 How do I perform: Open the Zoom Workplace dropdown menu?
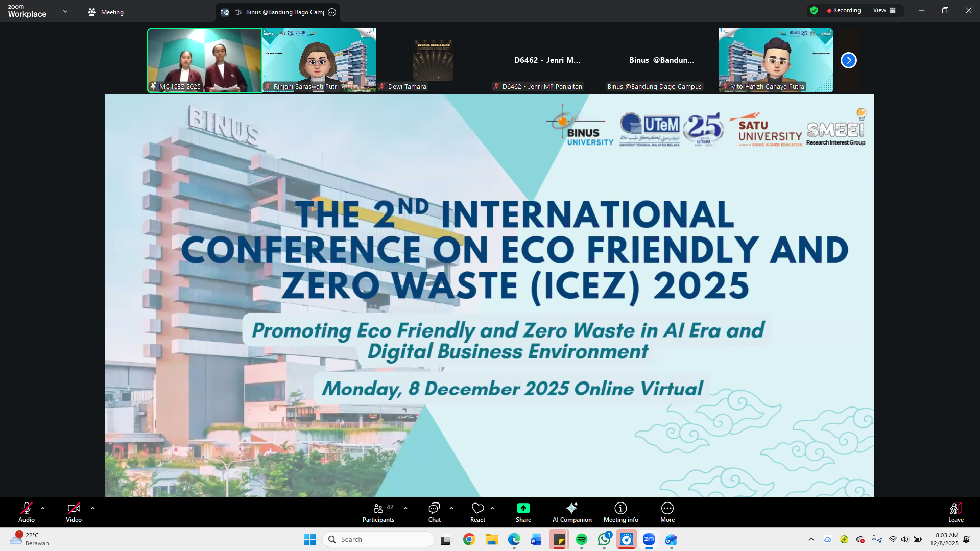[65, 11]
